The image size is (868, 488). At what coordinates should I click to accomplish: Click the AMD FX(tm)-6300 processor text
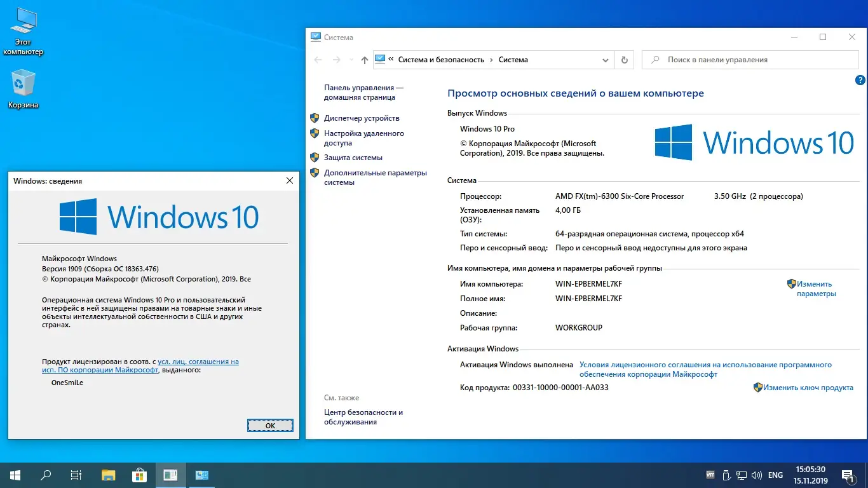620,196
